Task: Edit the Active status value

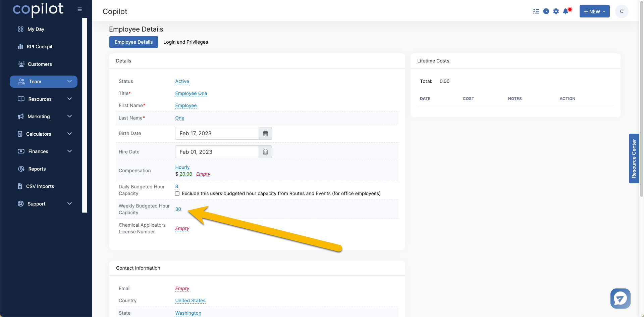Action: 182,81
